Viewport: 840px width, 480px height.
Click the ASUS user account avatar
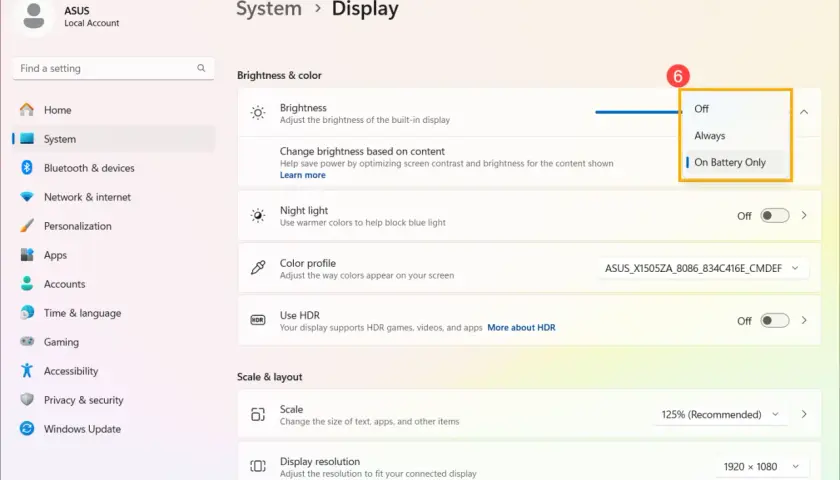point(34,16)
